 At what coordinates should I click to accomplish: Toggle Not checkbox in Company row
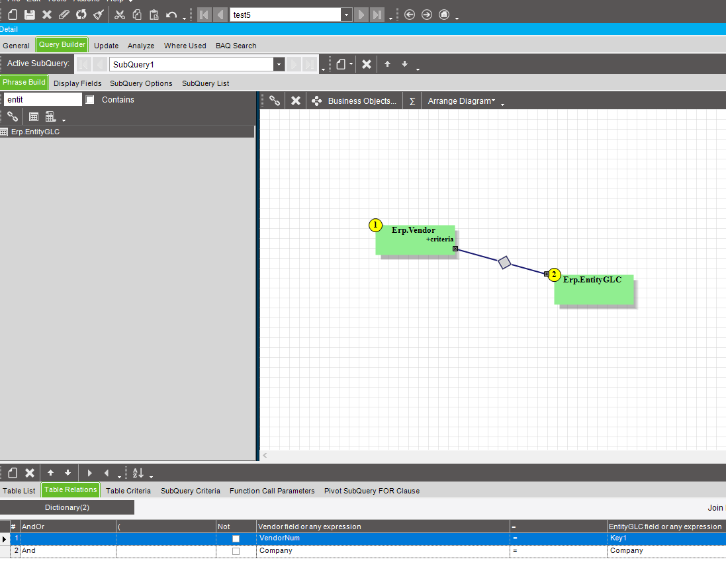click(x=236, y=551)
